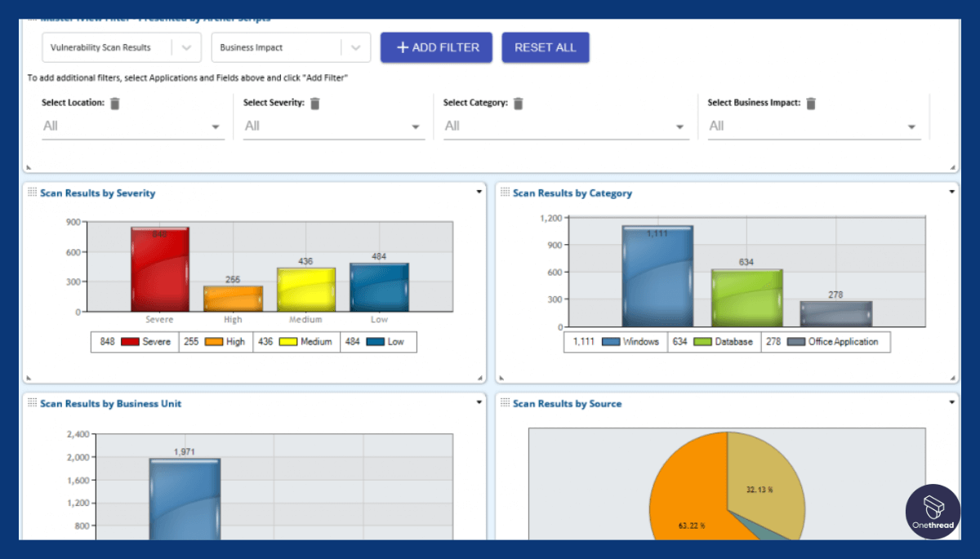Remove the Select Severity filter via trash icon
The height and width of the screenshot is (559, 980).
(x=318, y=103)
